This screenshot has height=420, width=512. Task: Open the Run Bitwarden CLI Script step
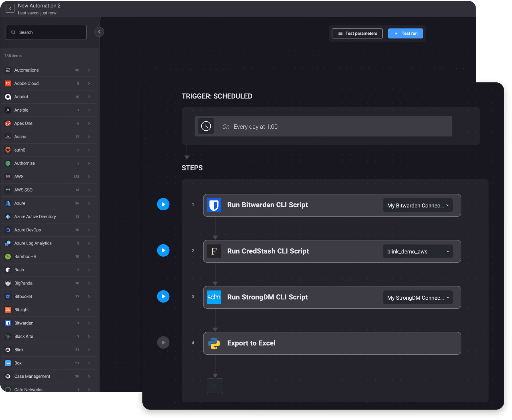pos(332,205)
